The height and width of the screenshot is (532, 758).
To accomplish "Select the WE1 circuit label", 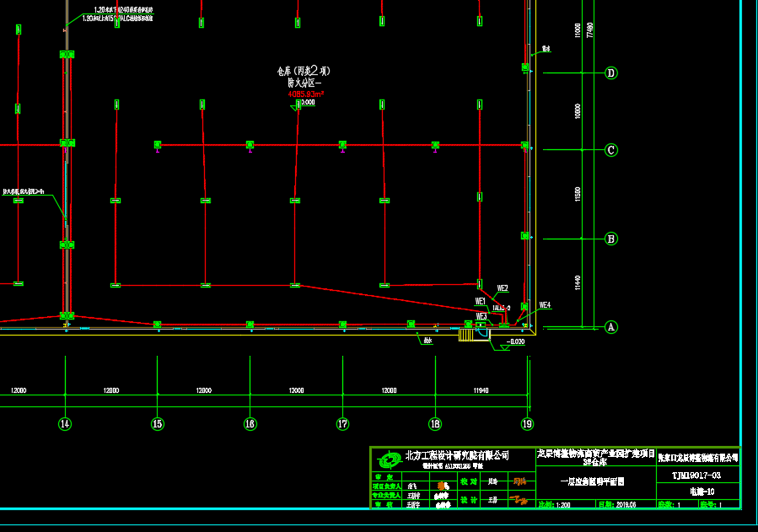I will [481, 301].
